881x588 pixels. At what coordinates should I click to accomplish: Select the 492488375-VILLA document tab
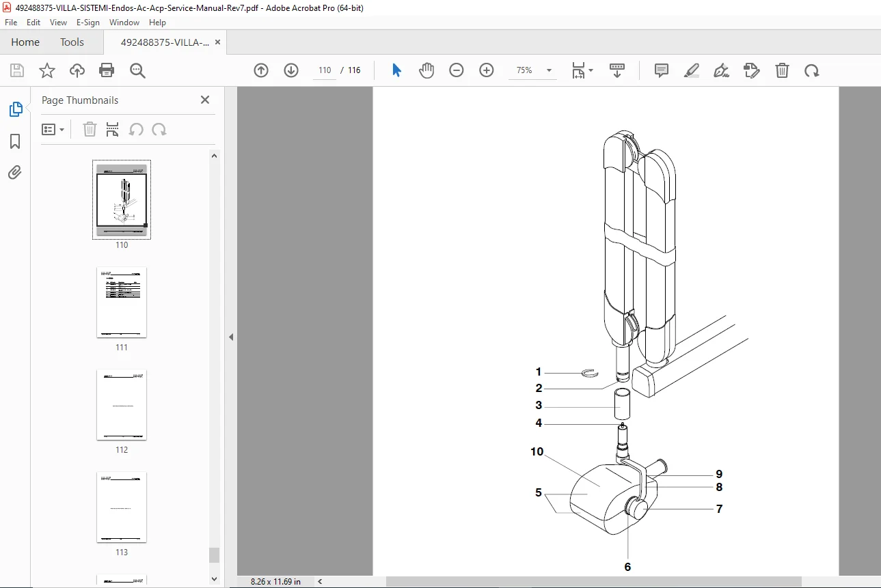pos(165,42)
